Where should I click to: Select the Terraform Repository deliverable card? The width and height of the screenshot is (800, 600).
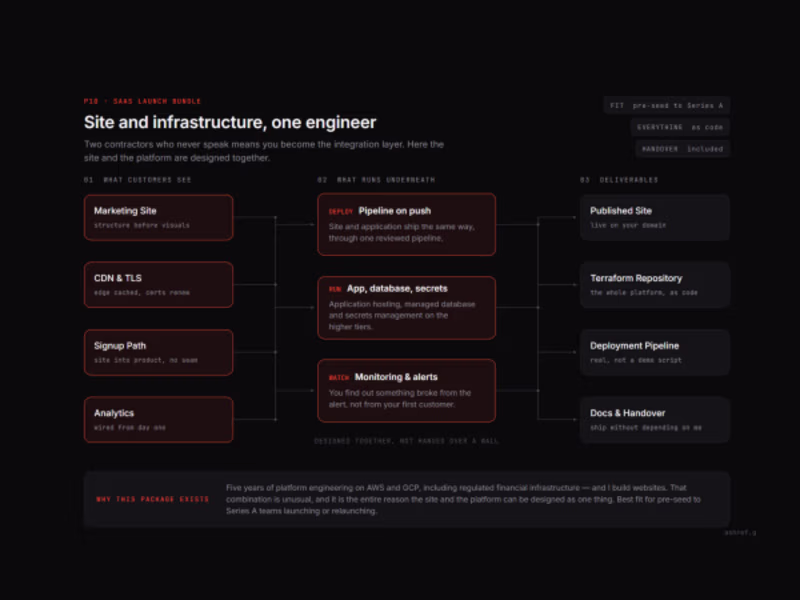tap(655, 285)
